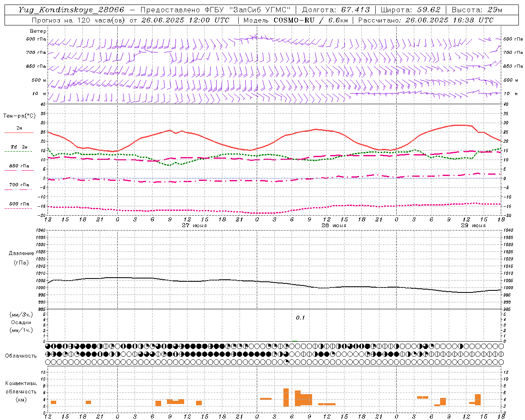
Task: Click the Тем-ра(°C) axis title
Action: click(x=19, y=116)
